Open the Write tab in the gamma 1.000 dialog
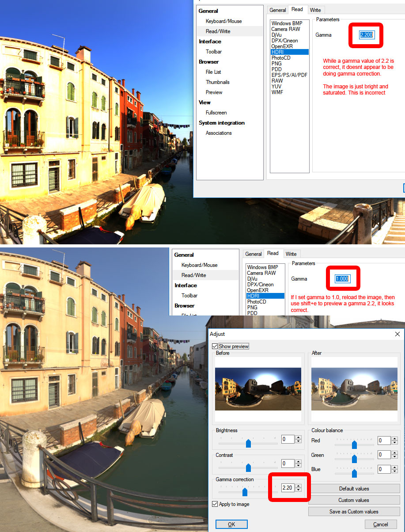The height and width of the screenshot is (532, 405). pos(291,254)
